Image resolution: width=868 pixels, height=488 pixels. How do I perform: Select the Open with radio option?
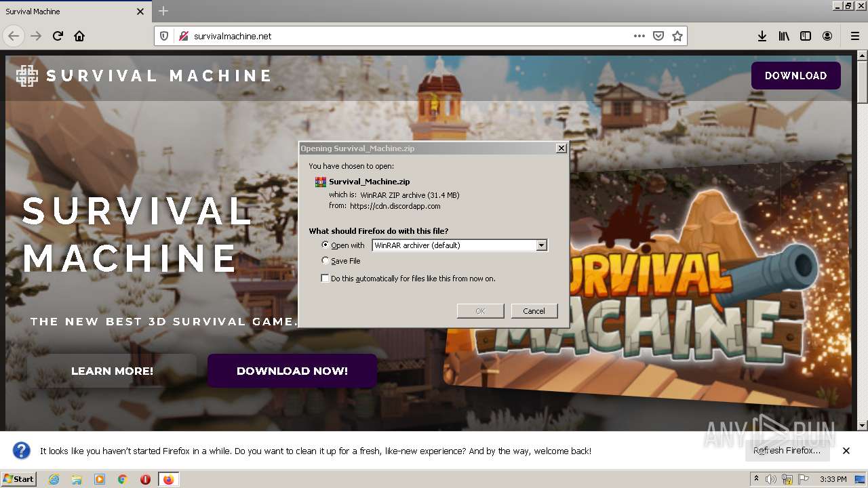click(325, 245)
